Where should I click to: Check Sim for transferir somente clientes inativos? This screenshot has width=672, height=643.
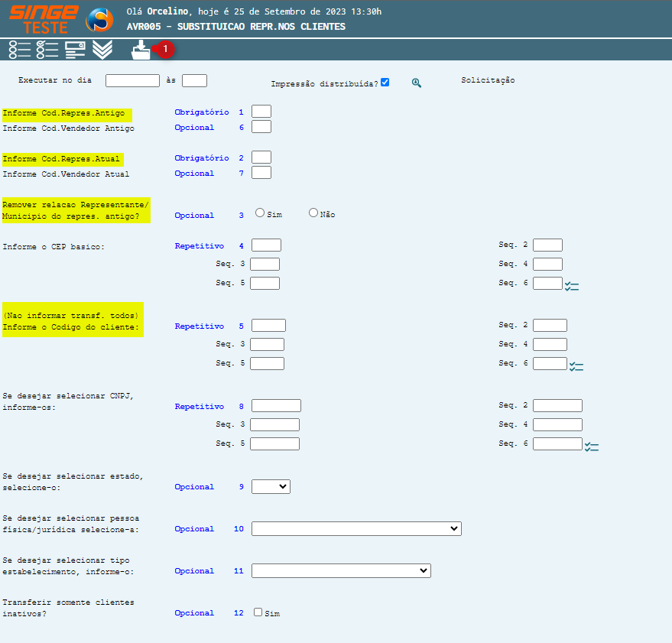click(258, 612)
